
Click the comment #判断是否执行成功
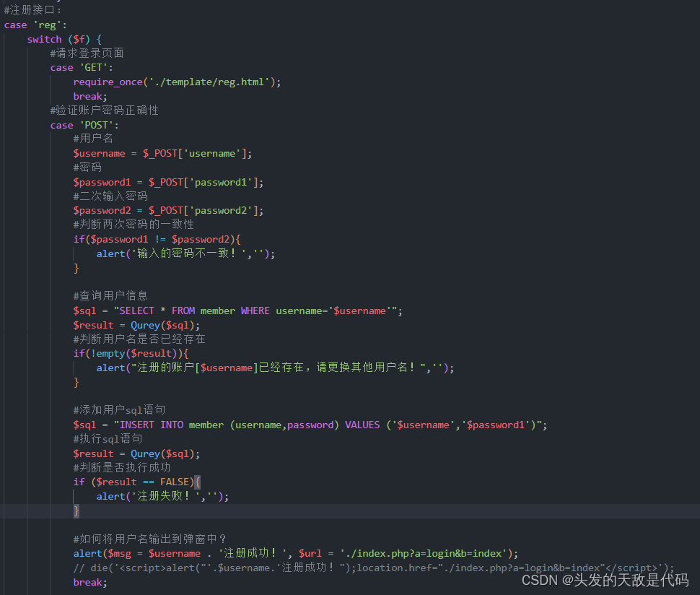(122, 468)
